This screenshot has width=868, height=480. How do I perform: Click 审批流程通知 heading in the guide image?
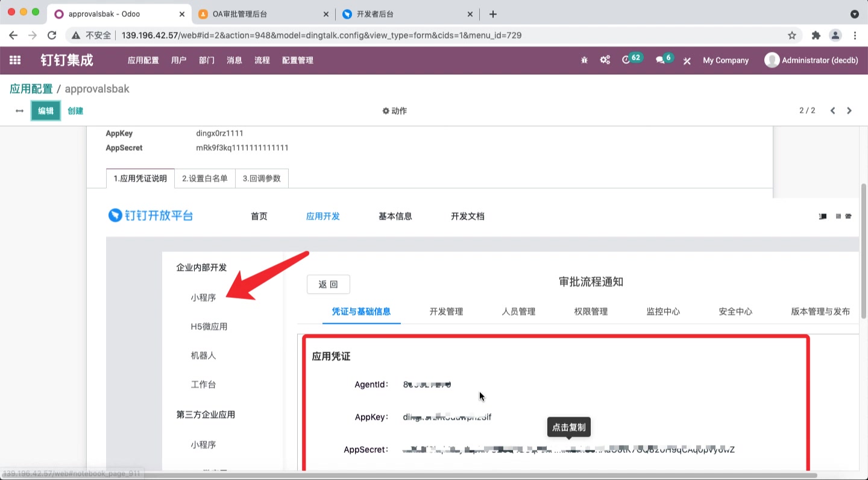(x=591, y=282)
